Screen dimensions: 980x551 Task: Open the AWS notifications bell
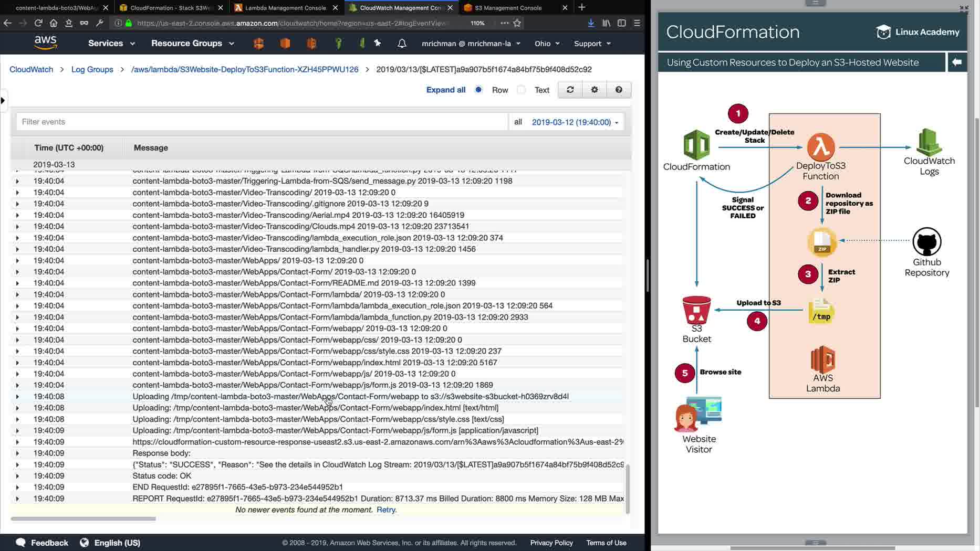[x=402, y=44]
